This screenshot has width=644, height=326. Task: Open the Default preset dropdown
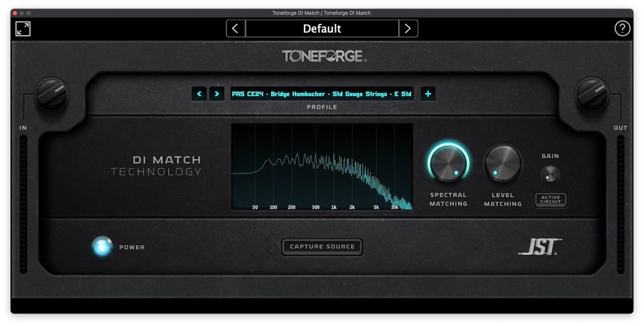(322, 29)
